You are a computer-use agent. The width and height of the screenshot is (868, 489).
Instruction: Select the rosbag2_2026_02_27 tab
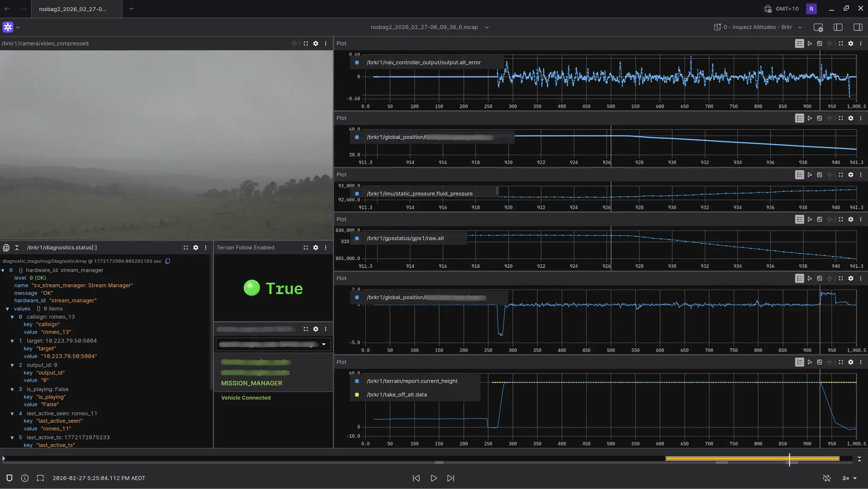click(x=77, y=9)
